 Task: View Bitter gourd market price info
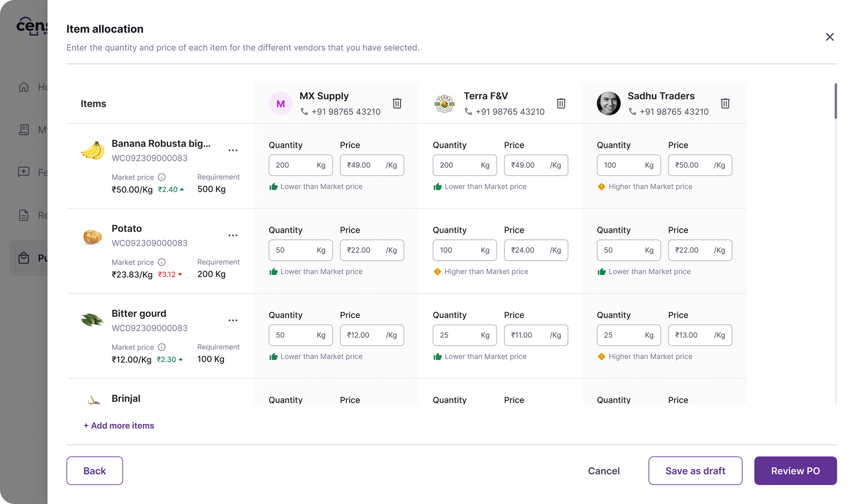[x=161, y=347]
